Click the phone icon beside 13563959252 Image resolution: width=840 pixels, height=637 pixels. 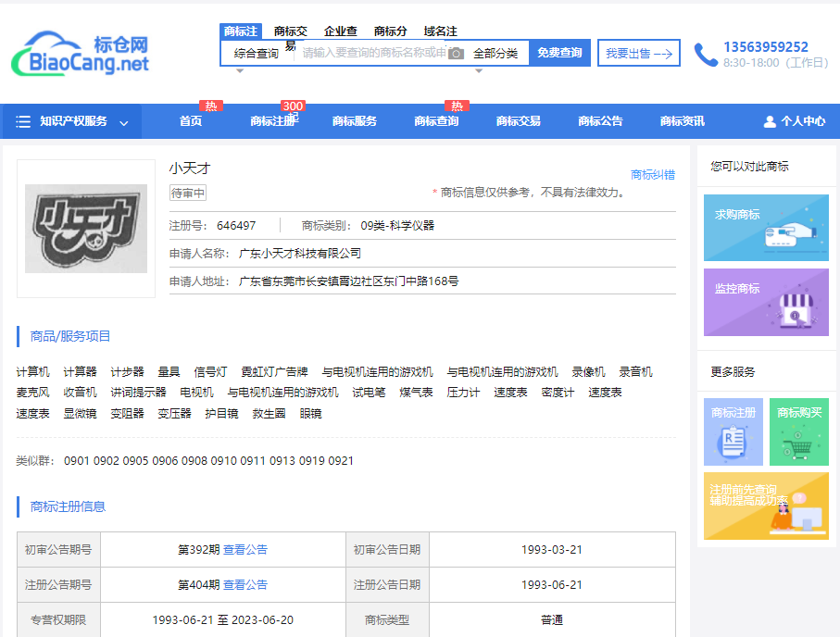point(706,55)
